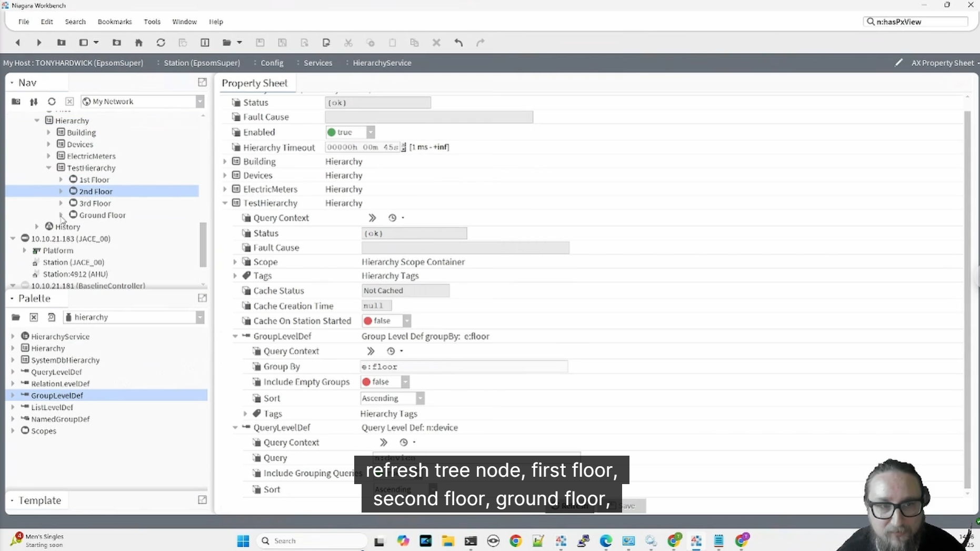Image resolution: width=980 pixels, height=551 pixels.
Task: Open the GroupLevelDef Sort Ascending dropdown
Action: click(x=420, y=398)
